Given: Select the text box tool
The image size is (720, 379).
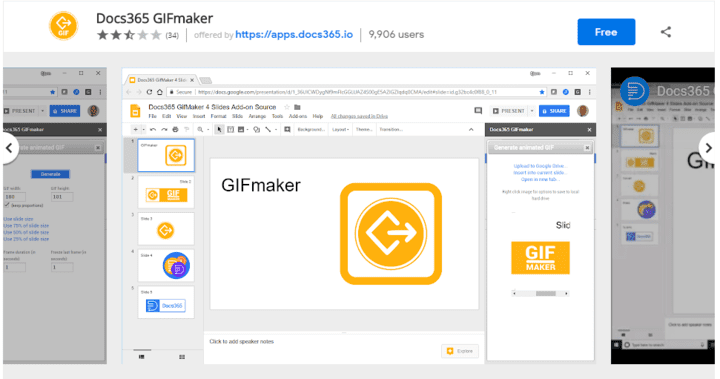Looking at the screenshot, I should (231, 130).
